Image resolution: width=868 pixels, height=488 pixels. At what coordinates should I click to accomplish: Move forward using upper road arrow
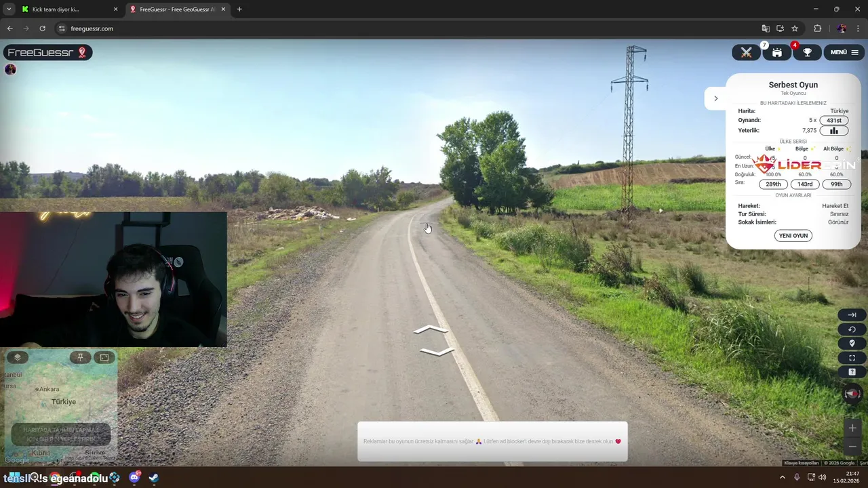[431, 330]
